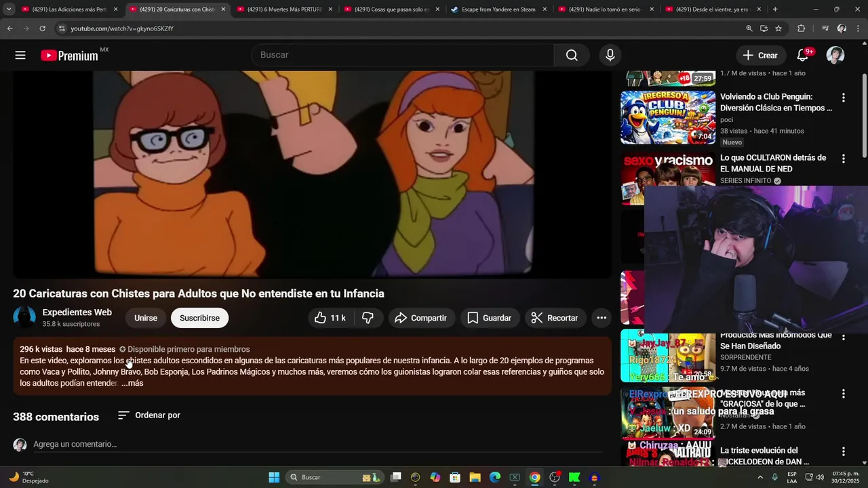Save video with Guardar button
This screenshot has width=868, height=488.
pos(490,318)
